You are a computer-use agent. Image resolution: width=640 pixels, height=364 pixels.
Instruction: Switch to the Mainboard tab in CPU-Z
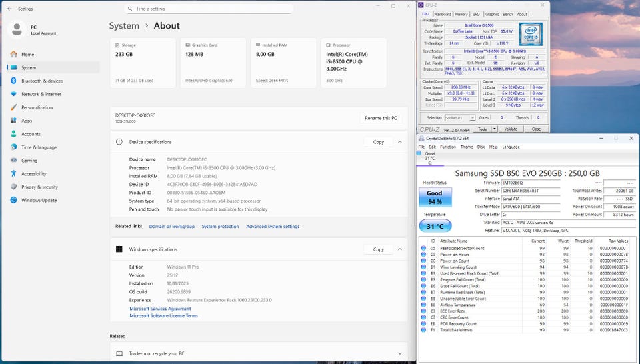[443, 14]
